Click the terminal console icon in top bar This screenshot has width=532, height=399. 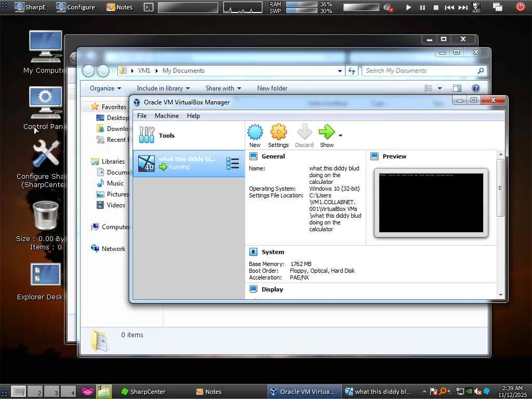[148, 7]
